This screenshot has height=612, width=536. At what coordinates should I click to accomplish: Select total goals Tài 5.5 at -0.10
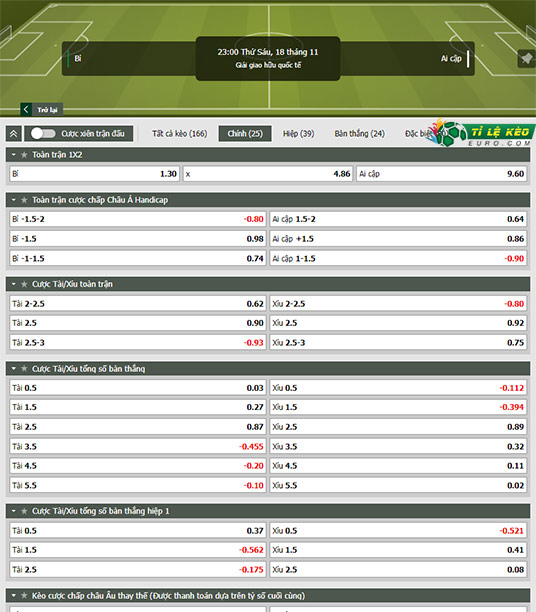137,486
